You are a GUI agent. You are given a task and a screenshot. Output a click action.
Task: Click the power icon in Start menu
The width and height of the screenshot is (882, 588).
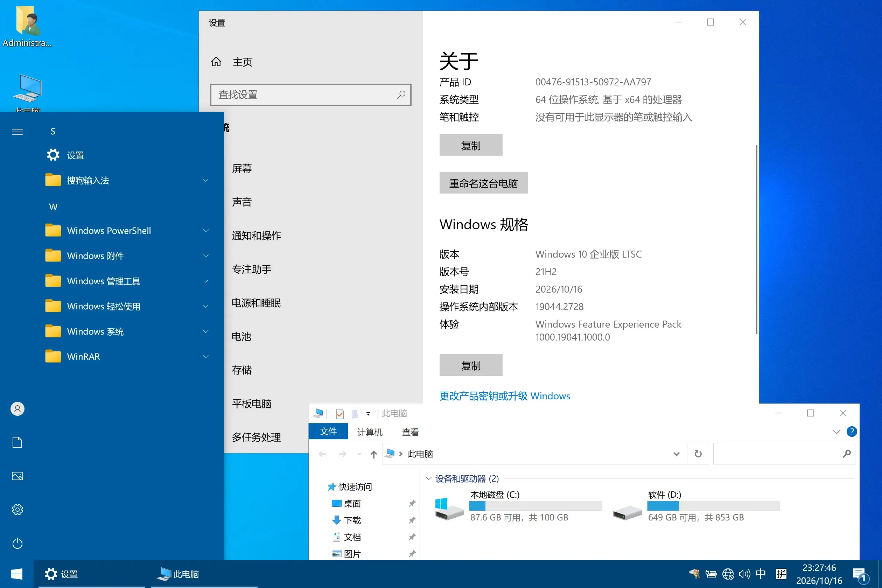[17, 543]
